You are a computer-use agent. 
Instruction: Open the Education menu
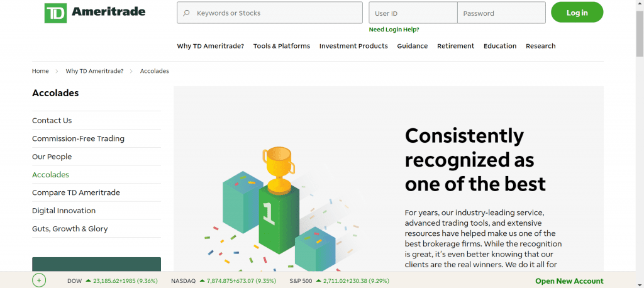[500, 46]
